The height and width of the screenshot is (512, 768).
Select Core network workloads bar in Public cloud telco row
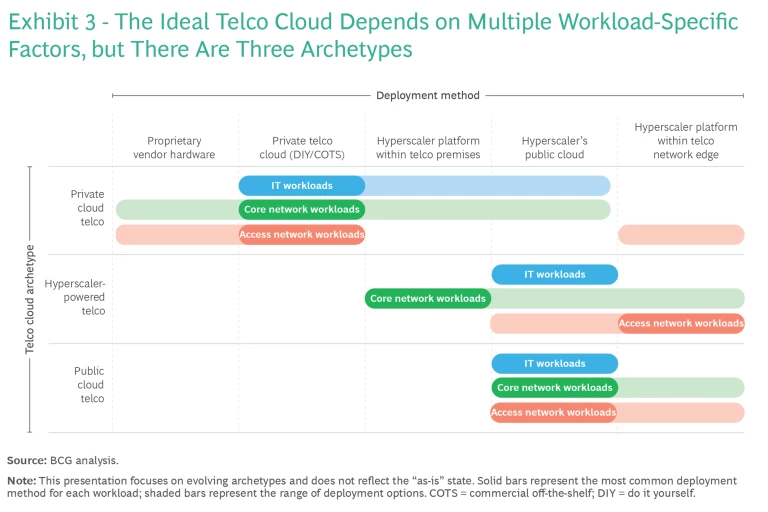pos(554,388)
